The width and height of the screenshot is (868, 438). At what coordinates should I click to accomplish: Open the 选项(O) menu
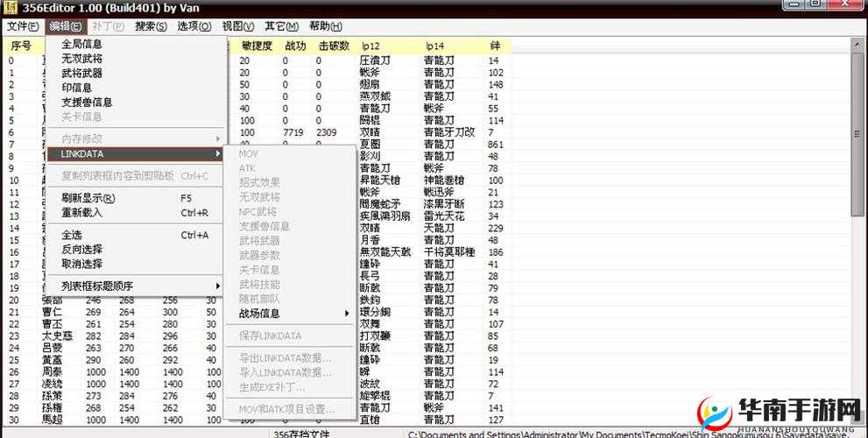(194, 26)
